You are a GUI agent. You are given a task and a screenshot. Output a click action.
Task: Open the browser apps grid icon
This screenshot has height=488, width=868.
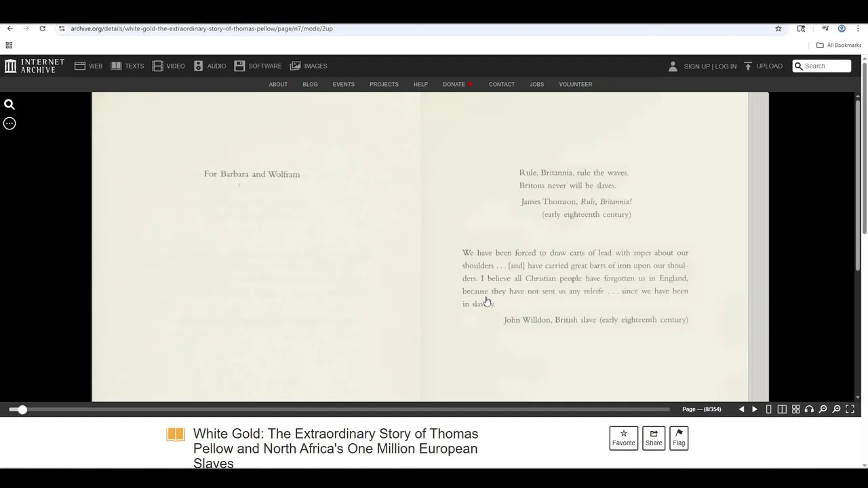point(9,45)
